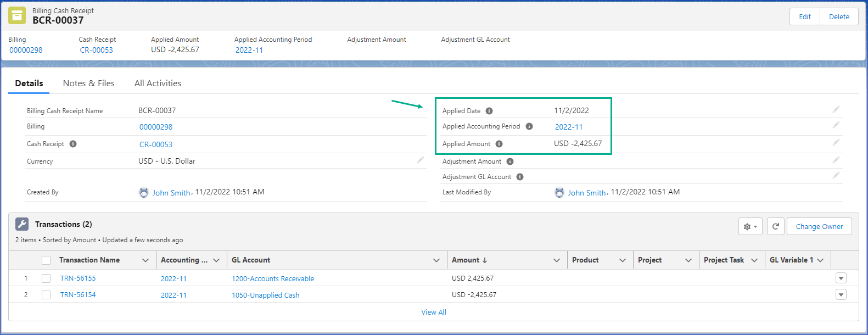
Task: Expand the GL Account column menu
Action: click(436, 260)
